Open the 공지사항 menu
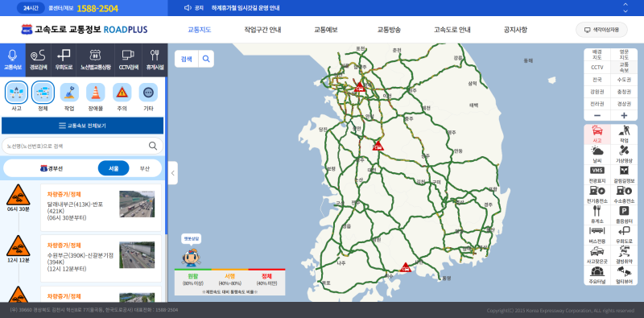 [x=515, y=30]
